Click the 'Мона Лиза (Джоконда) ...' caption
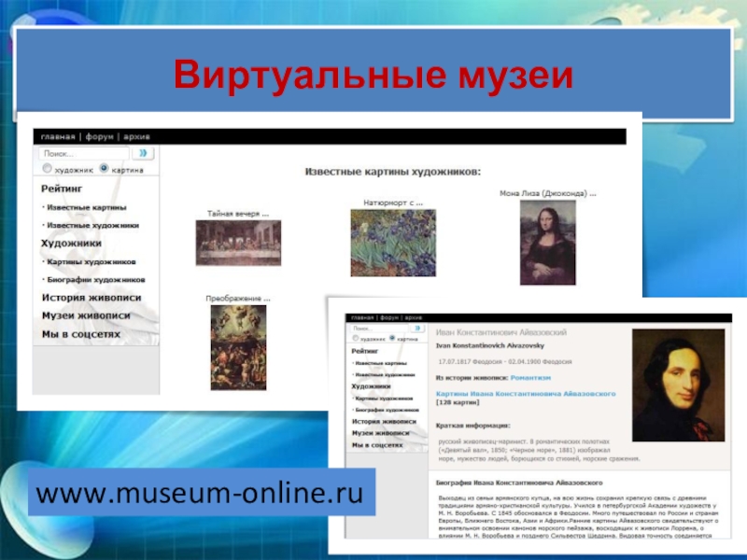The width and height of the screenshot is (747, 560). coord(547,193)
